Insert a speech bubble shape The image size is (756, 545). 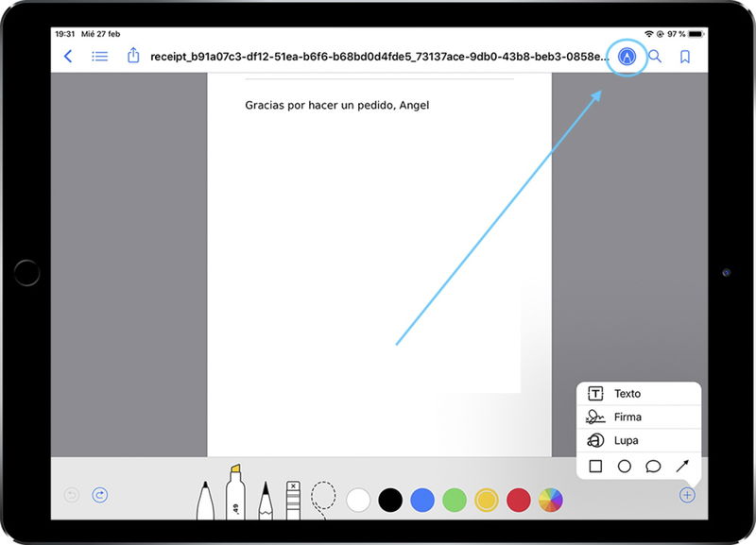tap(653, 465)
